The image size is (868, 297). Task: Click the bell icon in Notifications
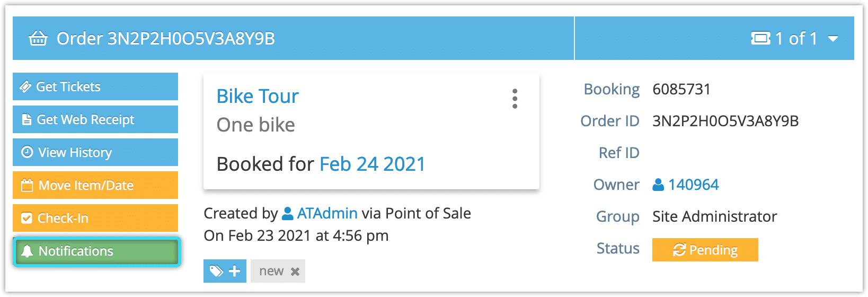coord(27,251)
